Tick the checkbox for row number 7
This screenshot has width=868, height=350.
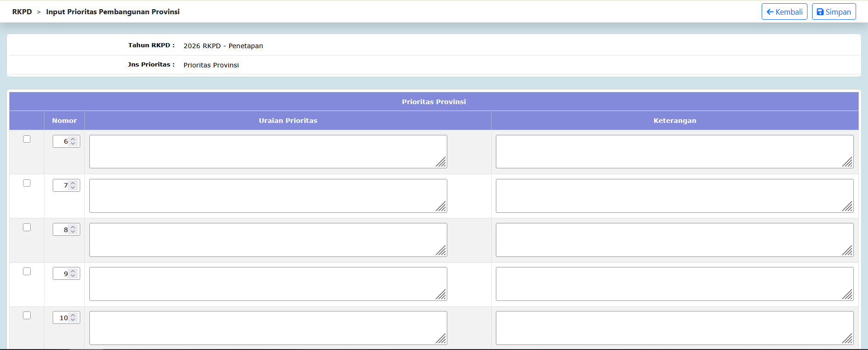tap(27, 183)
